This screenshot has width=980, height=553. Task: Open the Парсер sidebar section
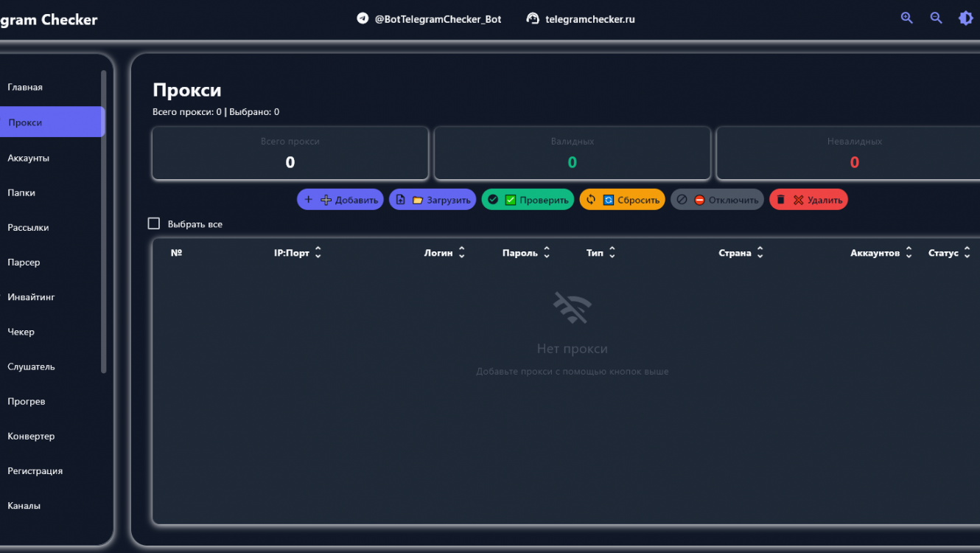click(x=24, y=262)
